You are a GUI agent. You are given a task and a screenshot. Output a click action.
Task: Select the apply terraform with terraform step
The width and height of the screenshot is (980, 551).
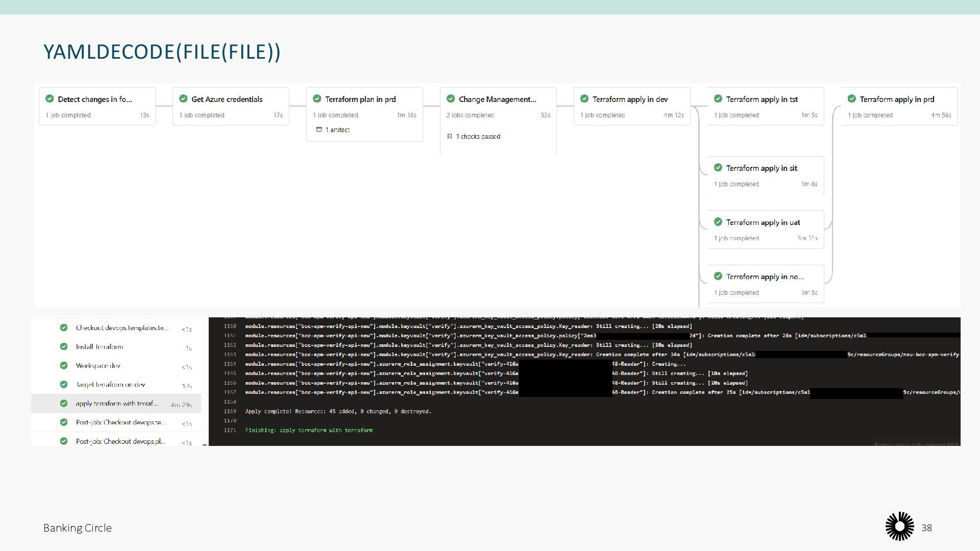(x=116, y=404)
